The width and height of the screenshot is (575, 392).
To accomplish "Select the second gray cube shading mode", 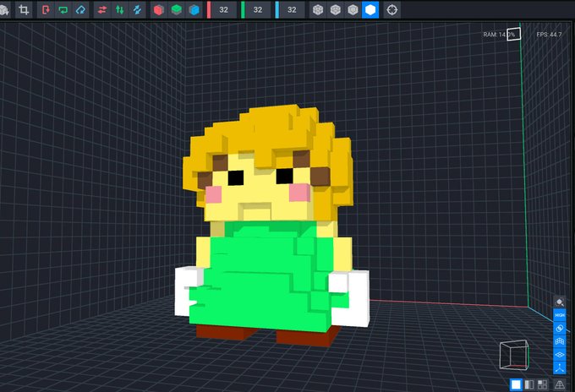I will pos(336,10).
